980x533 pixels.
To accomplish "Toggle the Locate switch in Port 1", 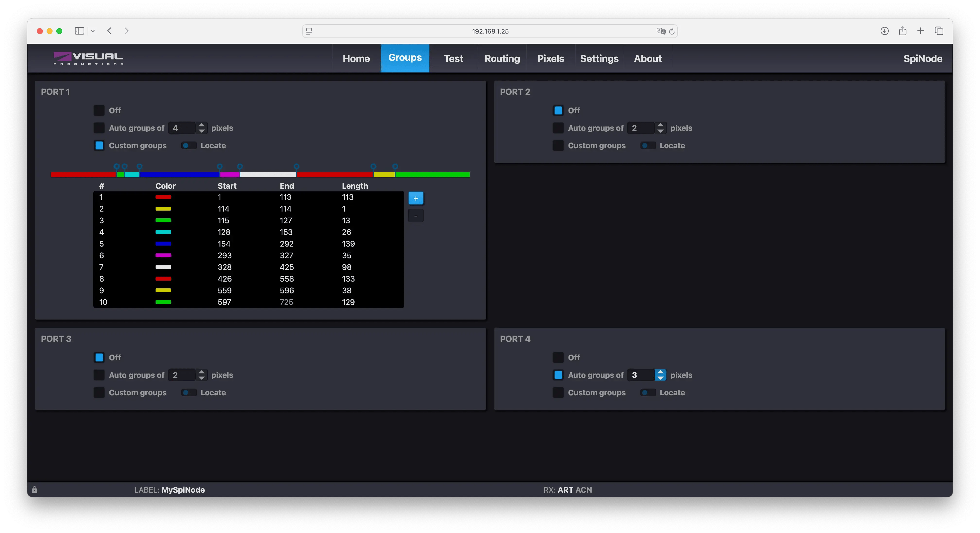I will [189, 145].
